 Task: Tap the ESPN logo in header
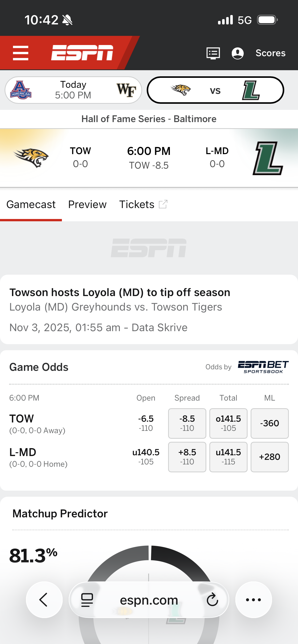82,53
